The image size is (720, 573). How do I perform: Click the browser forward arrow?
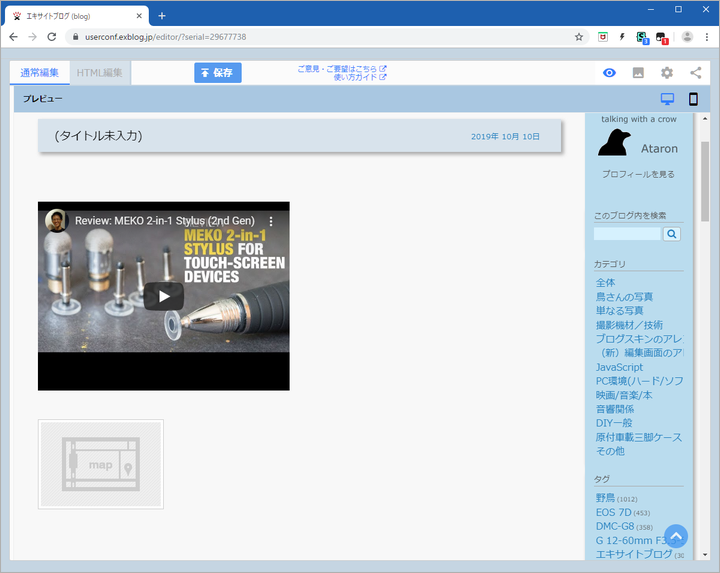32,37
